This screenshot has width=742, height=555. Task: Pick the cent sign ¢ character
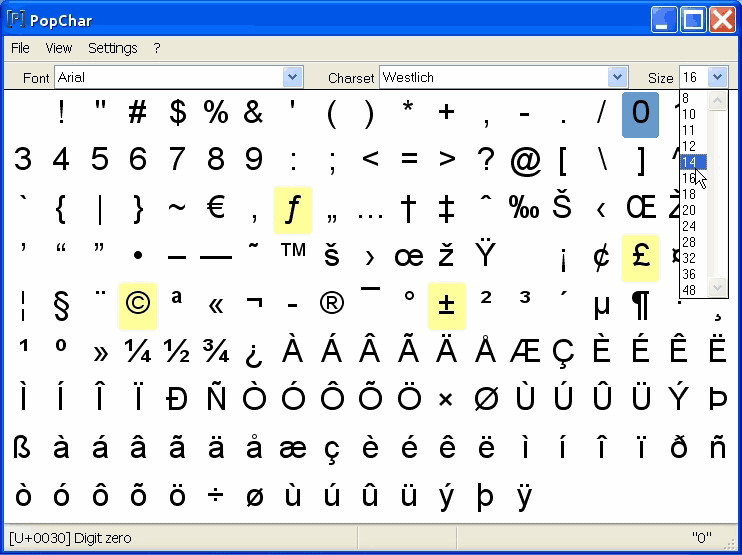601,257
